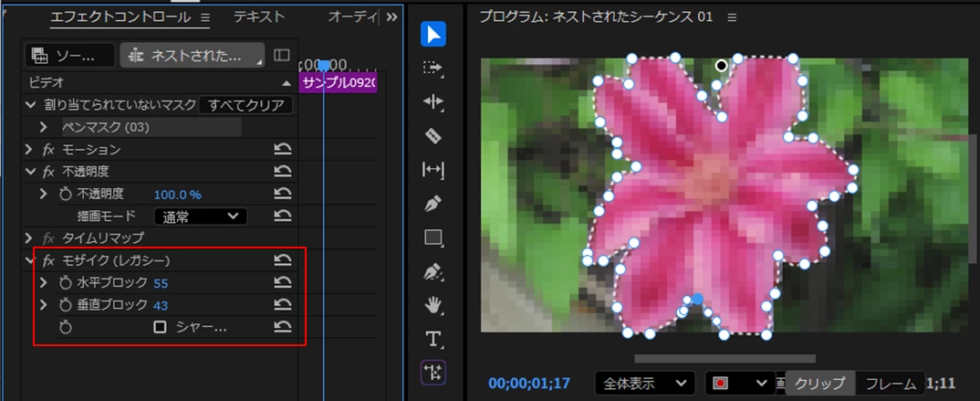This screenshot has height=401, width=980.
Task: Reset the 100.0 % opacity value
Action: 283,195
